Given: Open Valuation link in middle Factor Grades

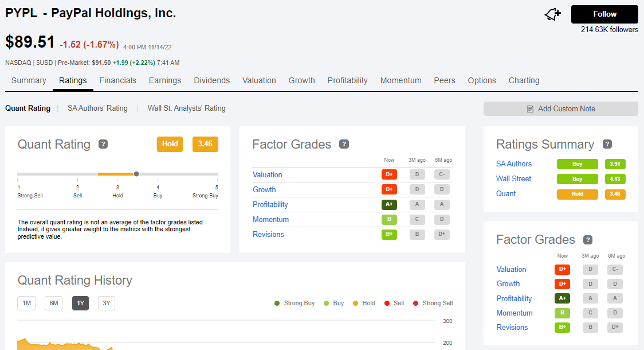Looking at the screenshot, I should pos(268,175).
